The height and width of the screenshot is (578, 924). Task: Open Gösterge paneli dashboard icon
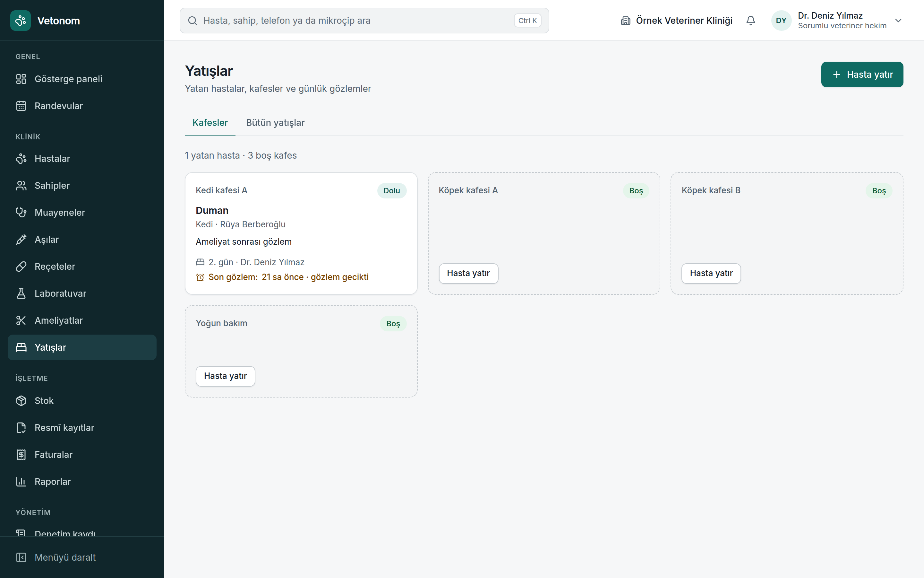pos(21,79)
